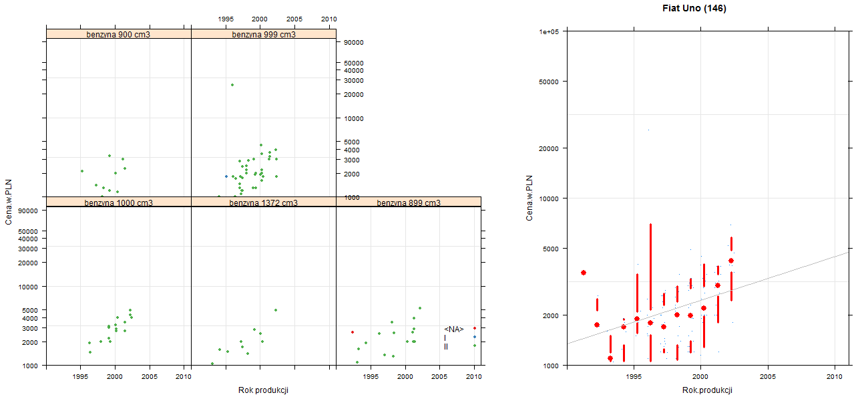868x401 pixels.
Task: Click the '20000' tick left of benzyna 1000 cm3
Action: [28, 263]
